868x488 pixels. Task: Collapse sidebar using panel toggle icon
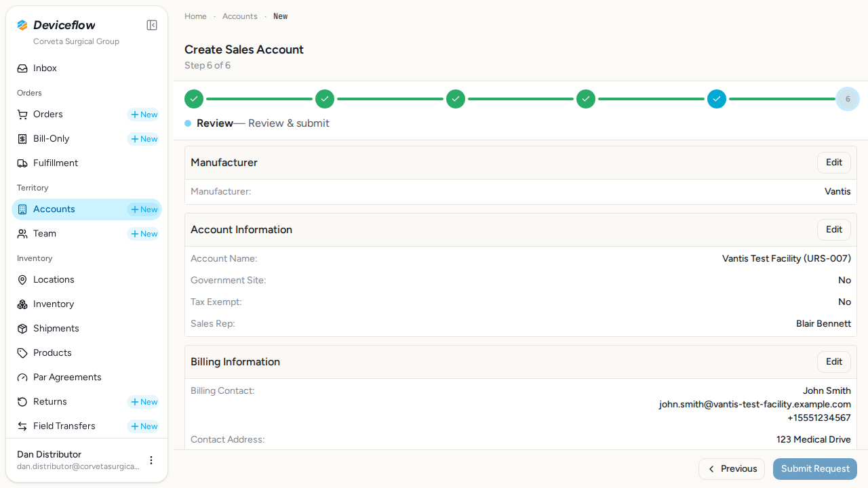(152, 25)
